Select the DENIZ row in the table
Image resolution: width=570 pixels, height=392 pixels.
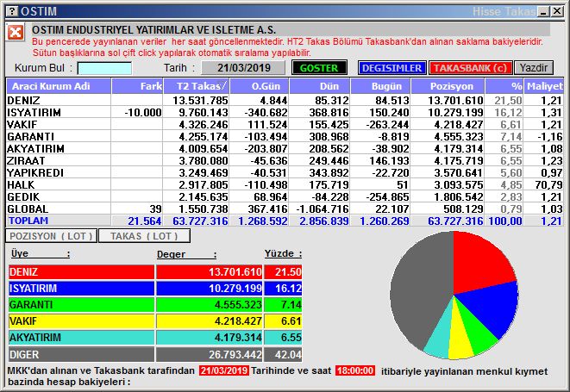(x=285, y=100)
